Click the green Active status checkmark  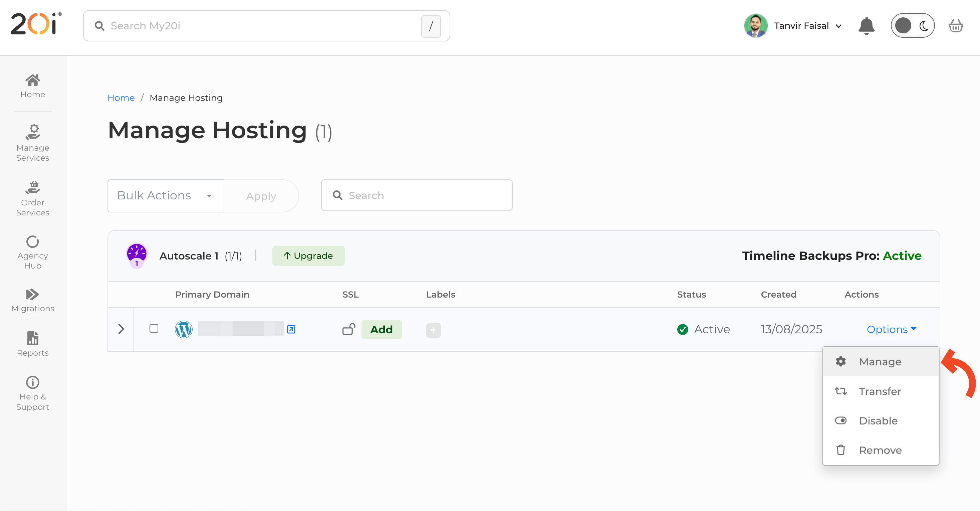coord(683,329)
